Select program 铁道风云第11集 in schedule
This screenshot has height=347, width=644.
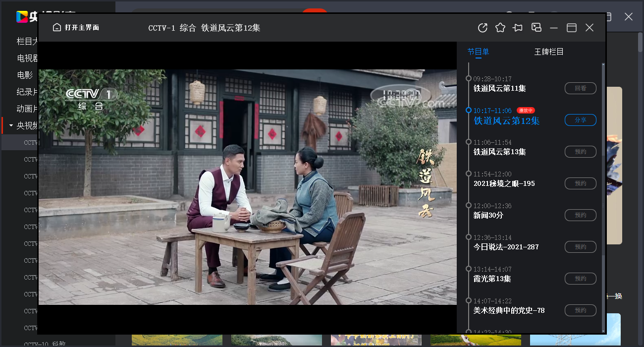(x=500, y=89)
